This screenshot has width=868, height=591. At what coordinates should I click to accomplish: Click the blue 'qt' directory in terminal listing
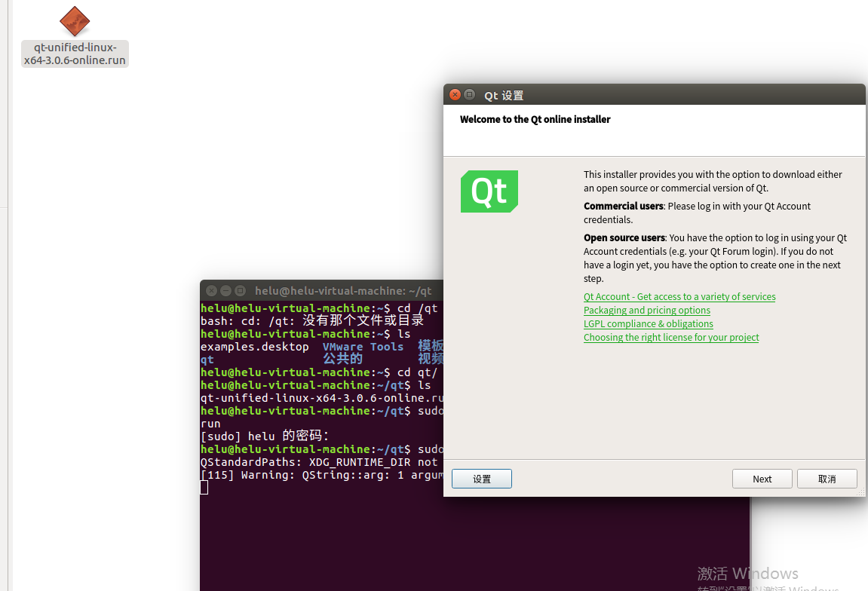click(x=207, y=360)
